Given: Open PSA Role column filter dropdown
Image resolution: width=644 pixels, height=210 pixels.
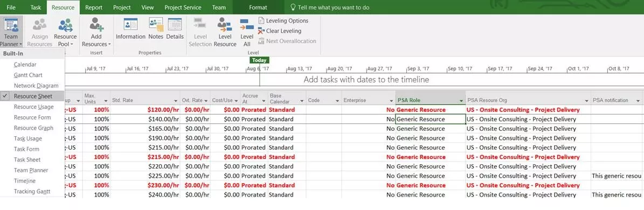Looking at the screenshot, I should pyautogui.click(x=461, y=101).
